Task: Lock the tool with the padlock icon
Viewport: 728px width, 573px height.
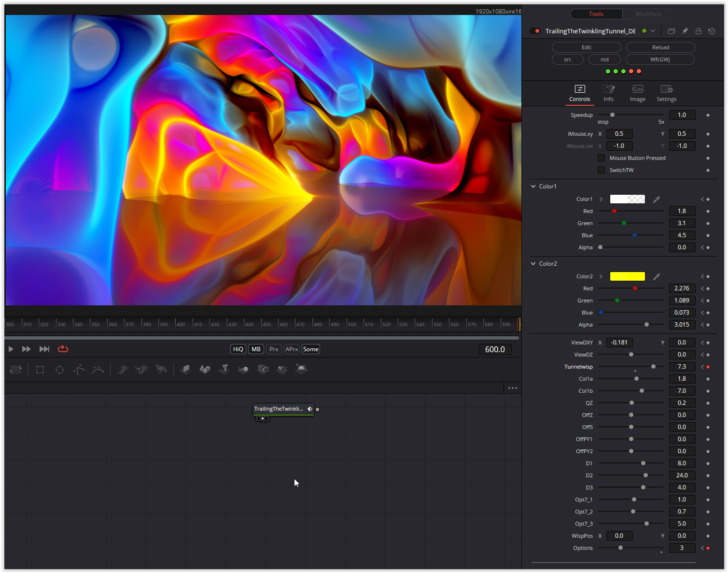Action: (698, 31)
